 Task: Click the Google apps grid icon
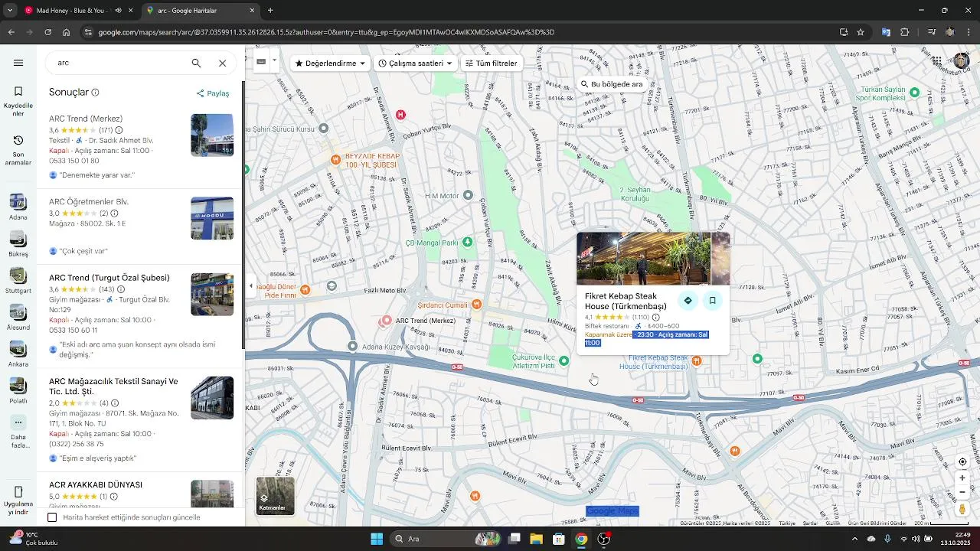point(936,61)
